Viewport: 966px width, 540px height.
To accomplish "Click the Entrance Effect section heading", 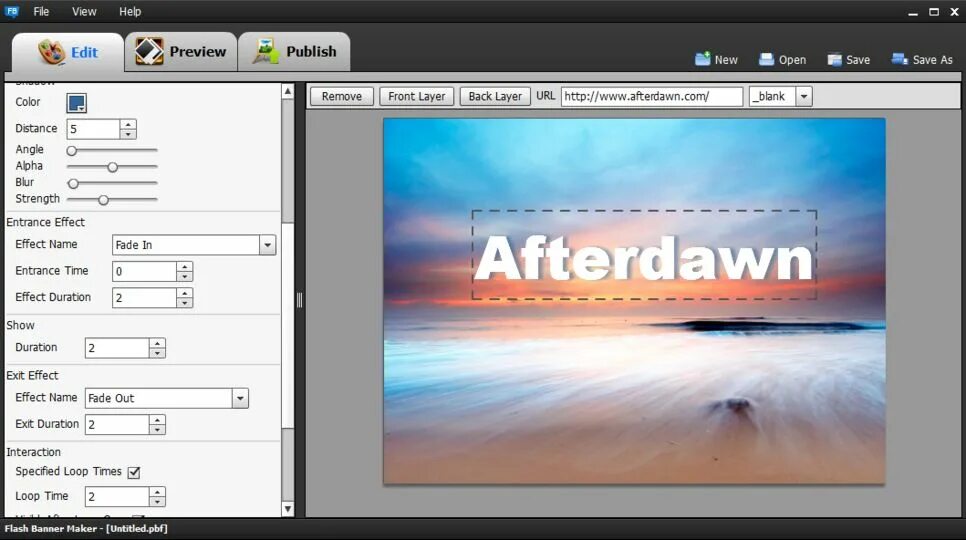I will [46, 222].
